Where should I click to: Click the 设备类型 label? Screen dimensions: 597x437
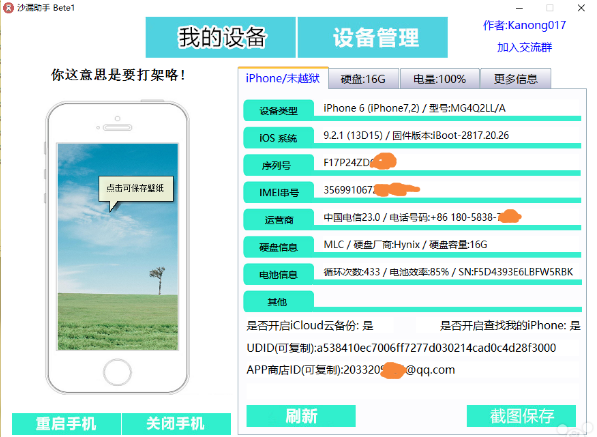pyautogui.click(x=279, y=111)
